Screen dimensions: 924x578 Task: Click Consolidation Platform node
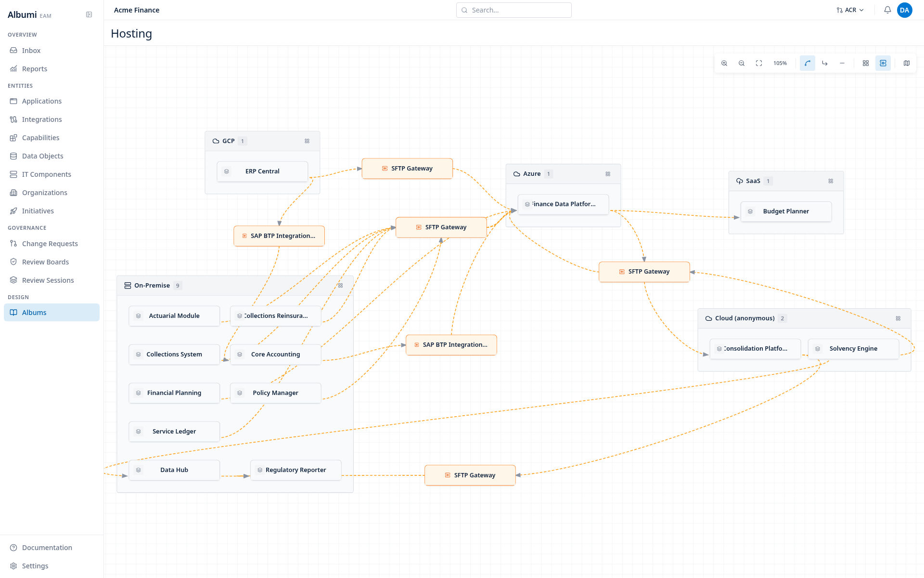click(x=755, y=349)
